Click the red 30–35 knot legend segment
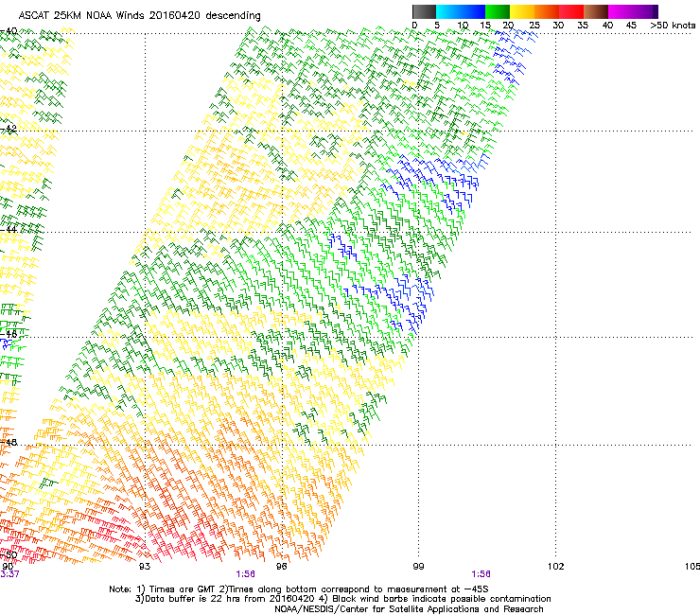 pyautogui.click(x=571, y=11)
